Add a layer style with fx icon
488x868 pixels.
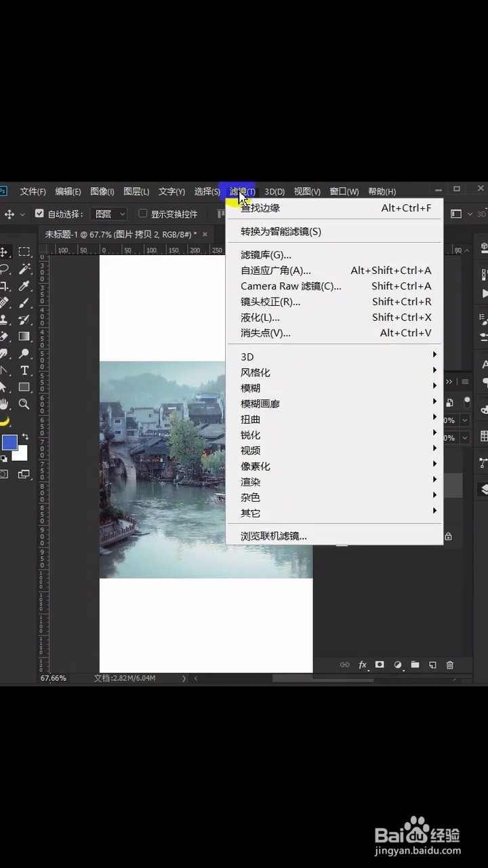(x=363, y=665)
